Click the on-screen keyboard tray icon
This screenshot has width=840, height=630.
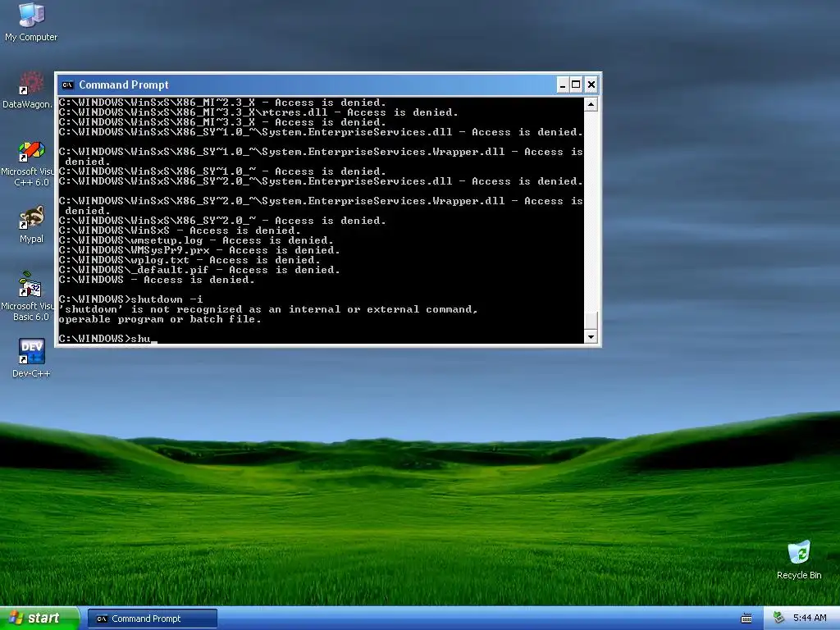(x=746, y=619)
